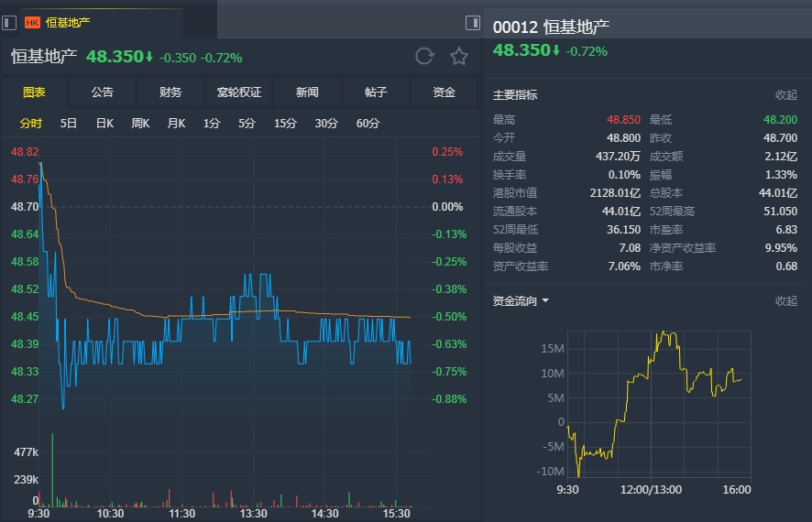Toggle the right panel collapse icon
The image size is (812, 522).
pyautogui.click(x=473, y=22)
